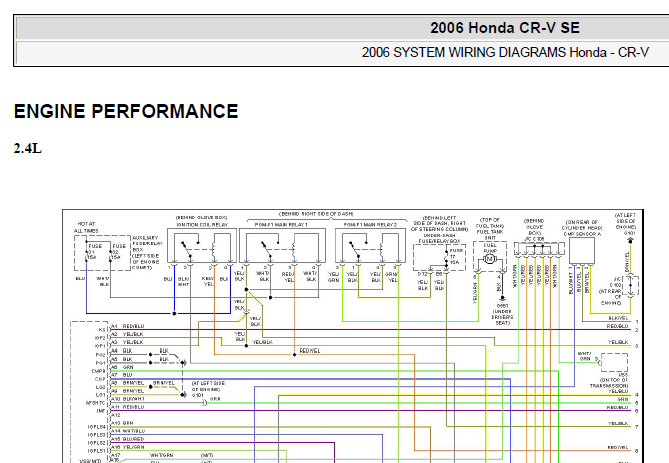Select the "KS" terminal label

pyautogui.click(x=102, y=330)
